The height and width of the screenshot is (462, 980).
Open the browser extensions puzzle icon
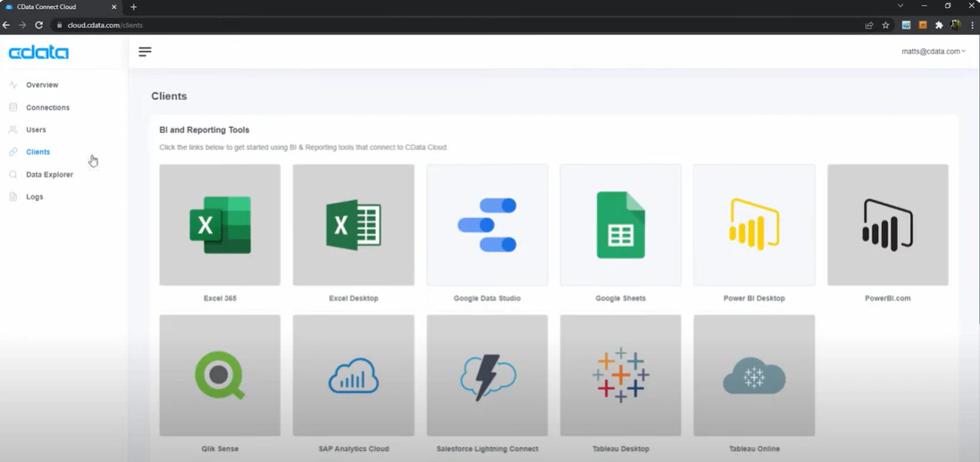click(939, 25)
